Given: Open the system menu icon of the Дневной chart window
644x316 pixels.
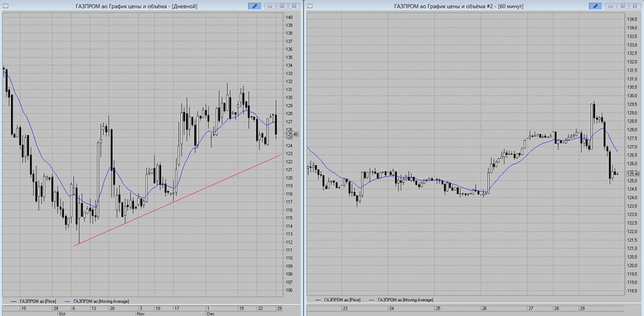Looking at the screenshot, I should pyautogui.click(x=6, y=6).
